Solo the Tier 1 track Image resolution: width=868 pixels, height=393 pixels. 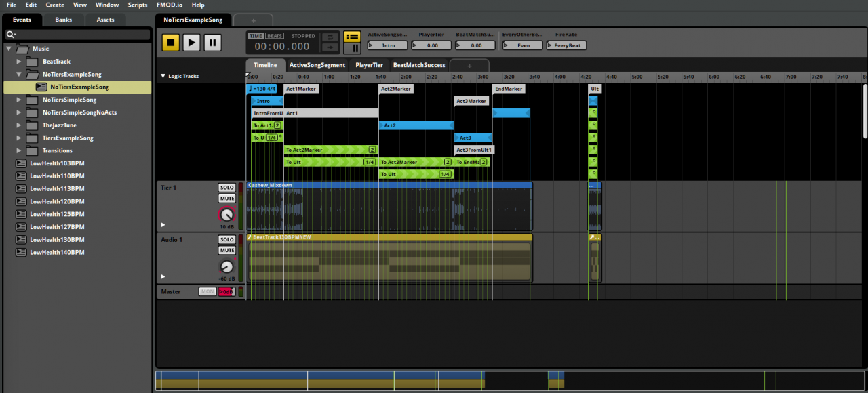click(226, 188)
